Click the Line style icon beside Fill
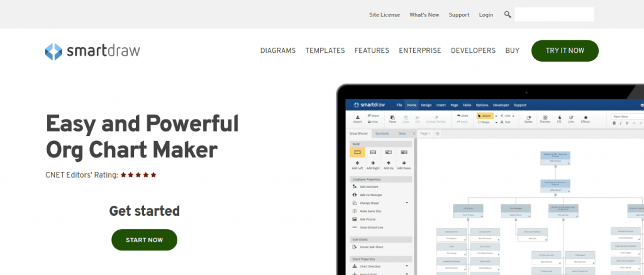Viewport: 644px width, 275px height. pyautogui.click(x=571, y=117)
